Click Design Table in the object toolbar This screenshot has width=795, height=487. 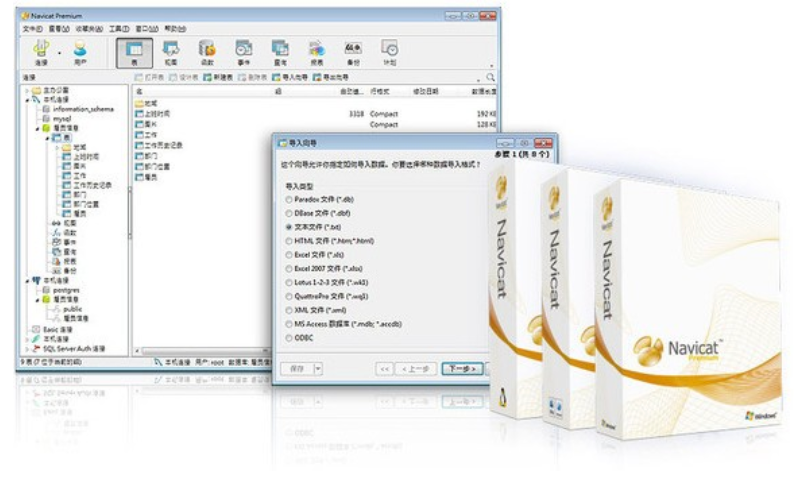pos(184,78)
